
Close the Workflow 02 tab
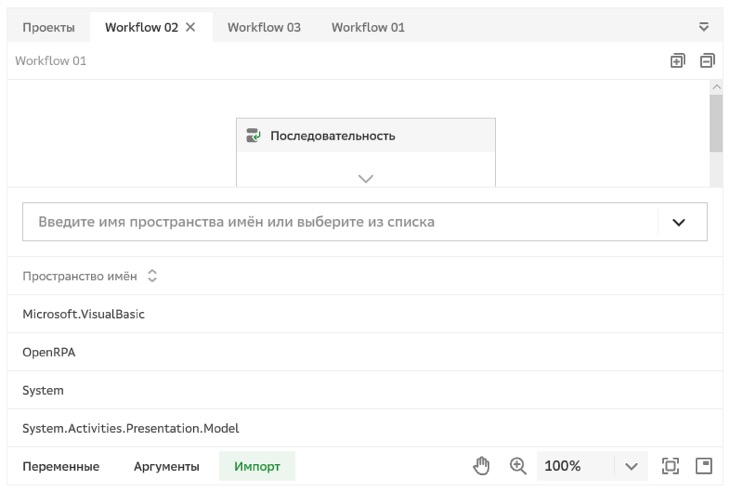(x=191, y=27)
